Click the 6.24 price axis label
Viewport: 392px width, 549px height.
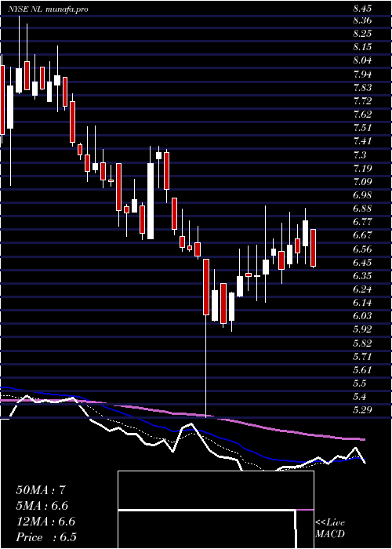tap(362, 289)
